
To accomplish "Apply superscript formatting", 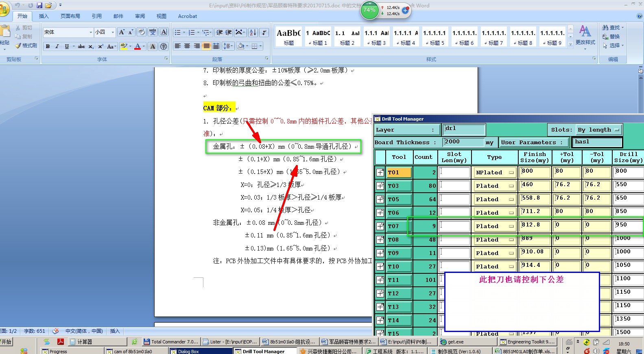I will (x=100, y=46).
